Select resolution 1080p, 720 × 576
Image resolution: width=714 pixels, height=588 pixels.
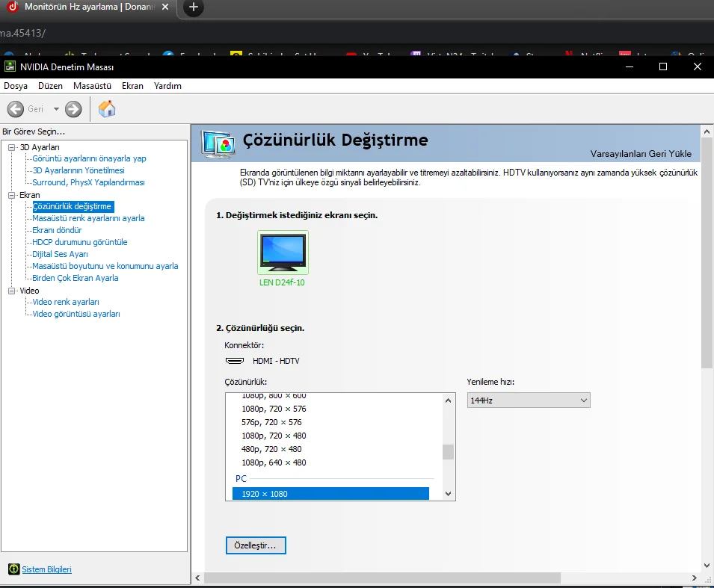[x=274, y=409]
